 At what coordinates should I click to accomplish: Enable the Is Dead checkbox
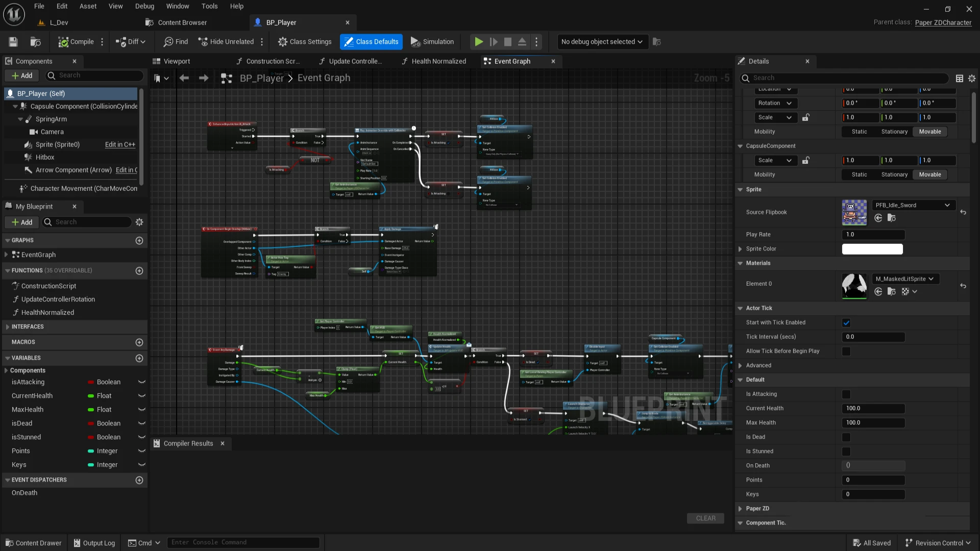click(846, 437)
